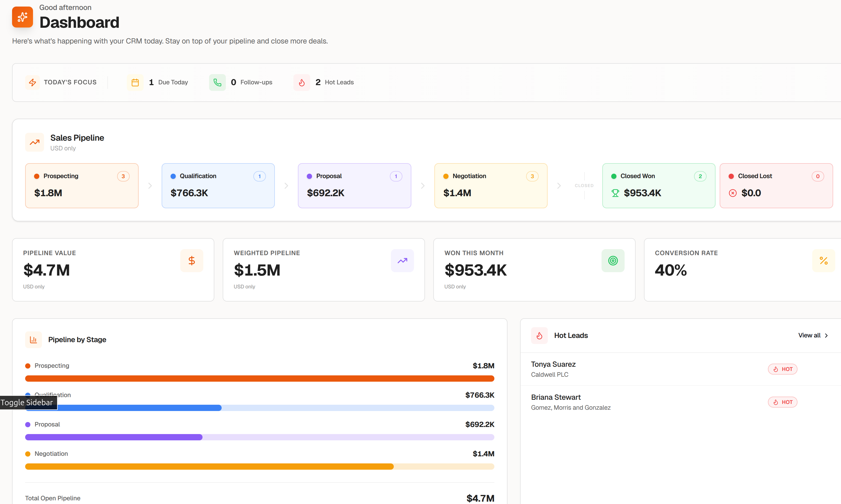Click the target icon on Won This Month card
The height and width of the screenshot is (504, 841).
click(x=613, y=260)
